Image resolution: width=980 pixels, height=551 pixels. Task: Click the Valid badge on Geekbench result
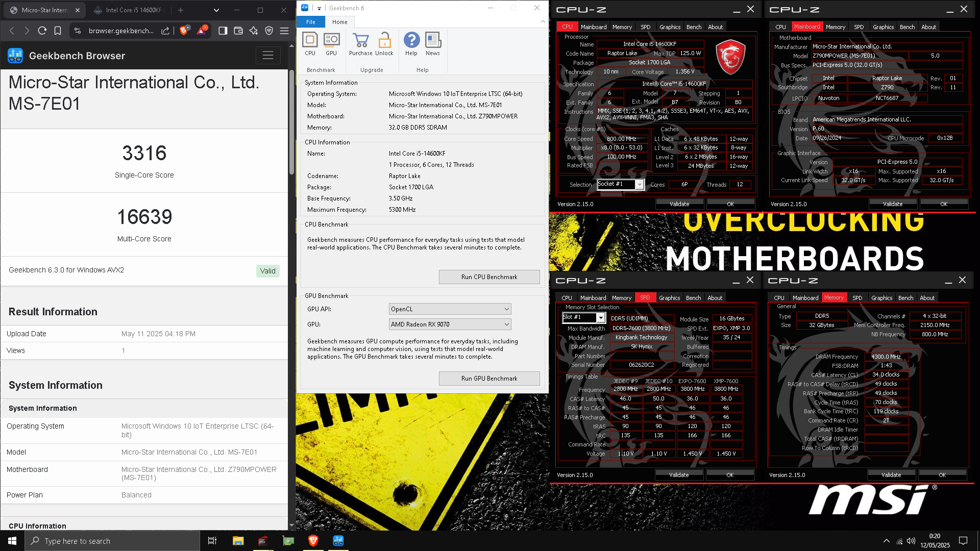[267, 271]
